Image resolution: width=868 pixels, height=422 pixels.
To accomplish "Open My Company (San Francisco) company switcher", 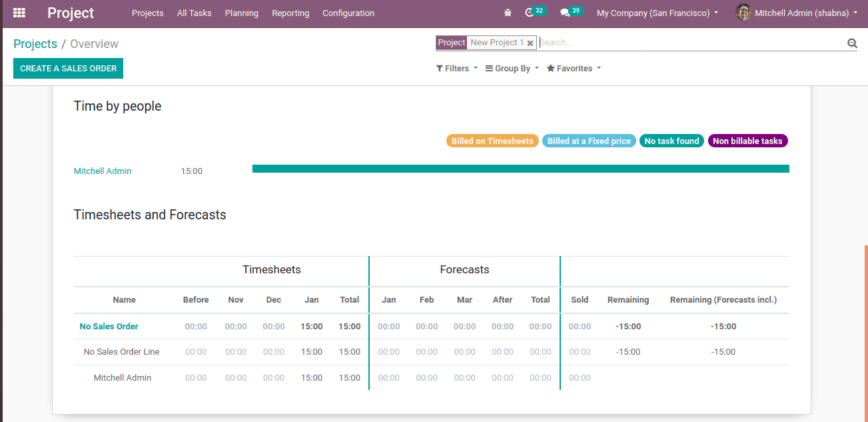I will (657, 13).
